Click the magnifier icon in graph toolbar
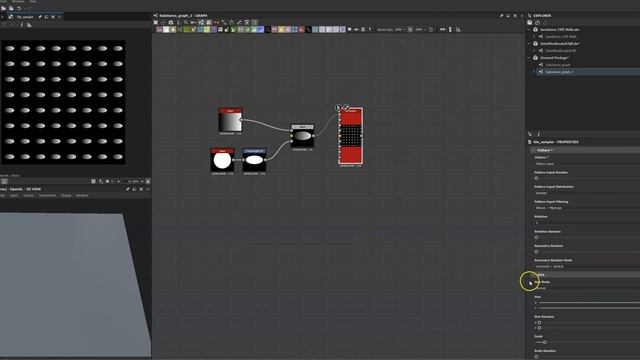The height and width of the screenshot is (360, 640). [x=186, y=22]
